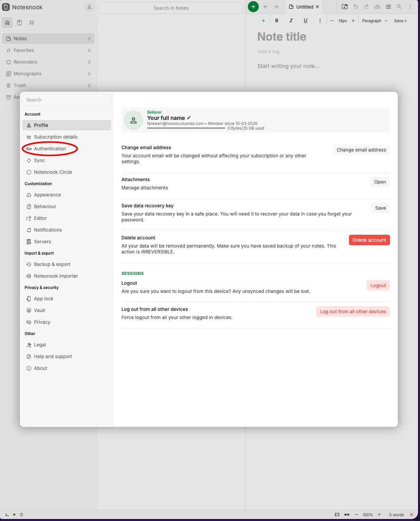420x521 pixels.
Task: Open the Sans-serif font family dropdown
Action: 400,21
